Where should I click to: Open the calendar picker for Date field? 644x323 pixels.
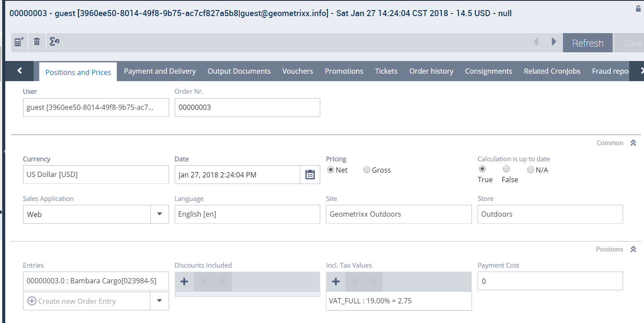tap(310, 174)
